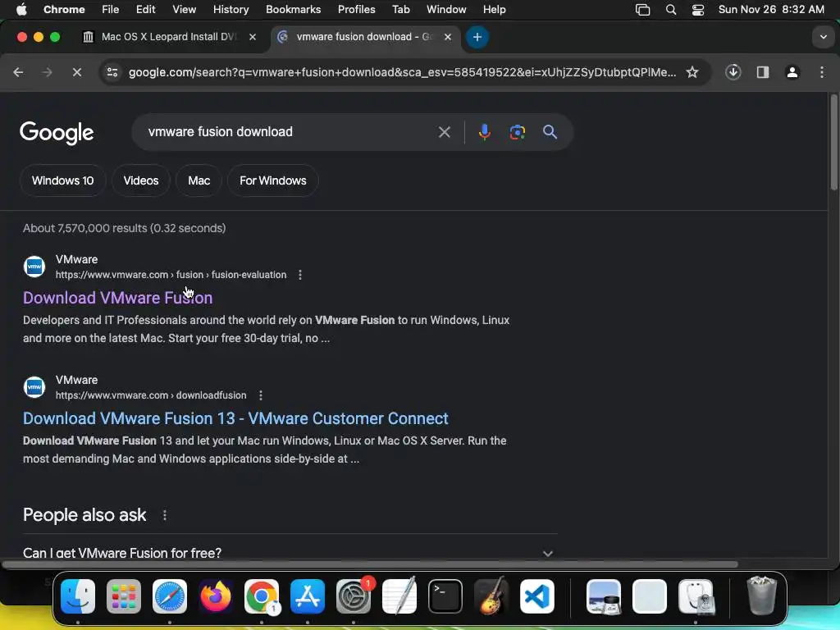Close the vmware fusion download tab
840x630 pixels.
point(447,37)
